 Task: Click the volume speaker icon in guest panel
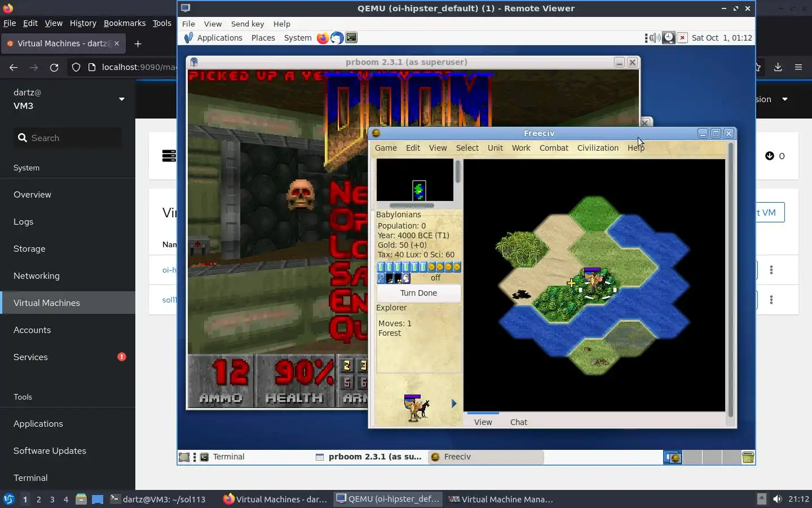click(x=655, y=38)
